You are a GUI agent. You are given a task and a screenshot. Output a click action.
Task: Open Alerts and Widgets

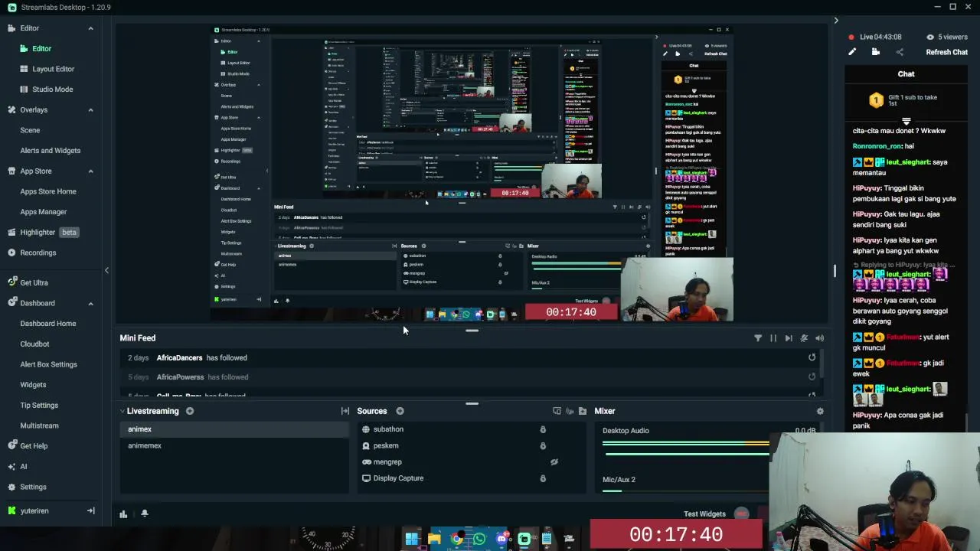pyautogui.click(x=50, y=151)
